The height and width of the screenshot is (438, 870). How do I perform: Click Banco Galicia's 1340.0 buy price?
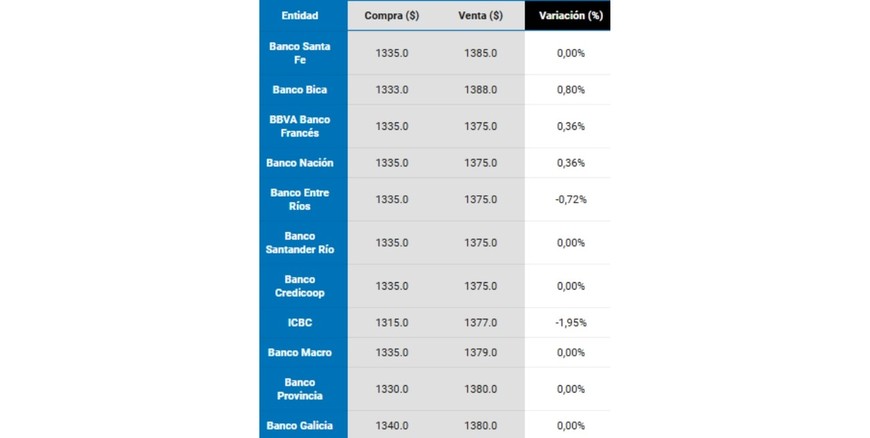point(392,426)
